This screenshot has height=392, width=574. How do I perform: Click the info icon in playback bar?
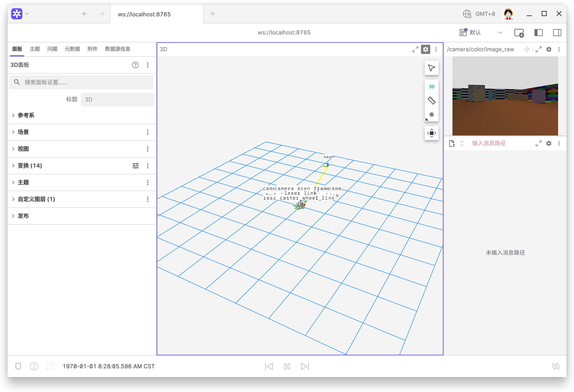(34, 366)
